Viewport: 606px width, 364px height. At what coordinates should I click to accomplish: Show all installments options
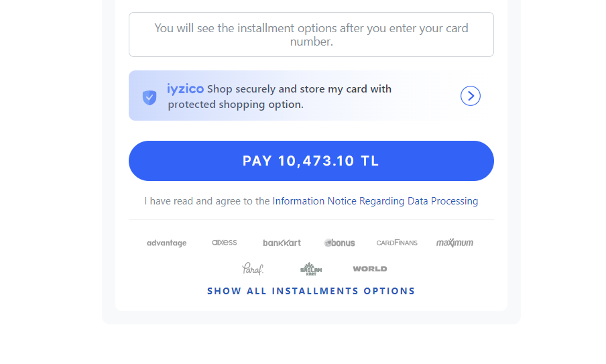pyautogui.click(x=311, y=291)
